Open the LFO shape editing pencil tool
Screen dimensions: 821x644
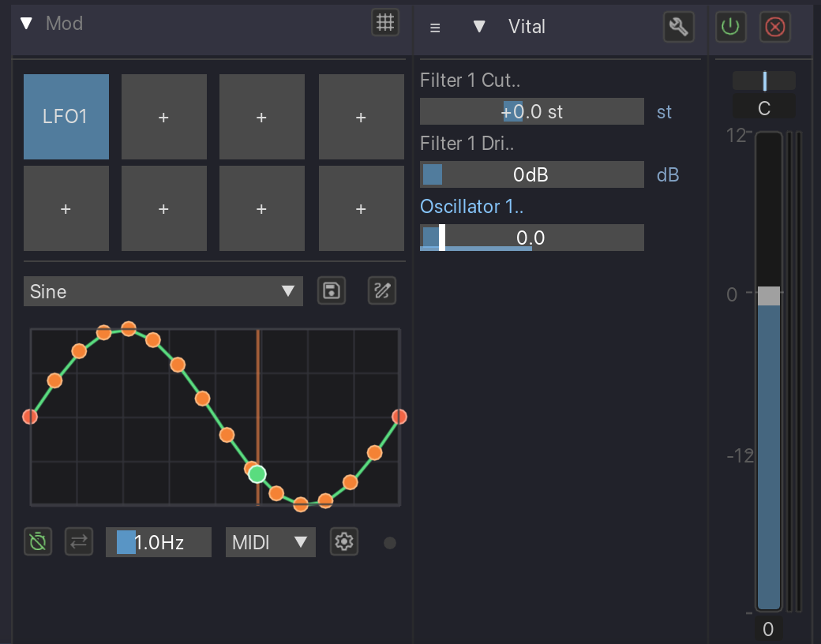tap(382, 291)
